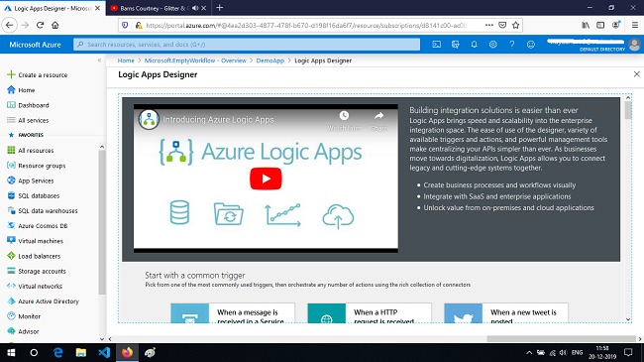Click the browser address bar
Viewport: 644px width, 362px height.
click(306, 25)
